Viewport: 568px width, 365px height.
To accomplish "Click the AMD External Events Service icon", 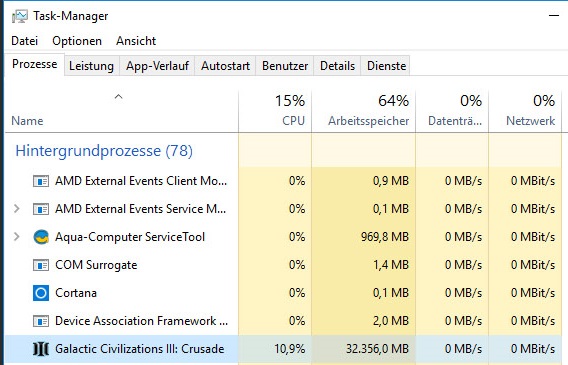I will [41, 209].
